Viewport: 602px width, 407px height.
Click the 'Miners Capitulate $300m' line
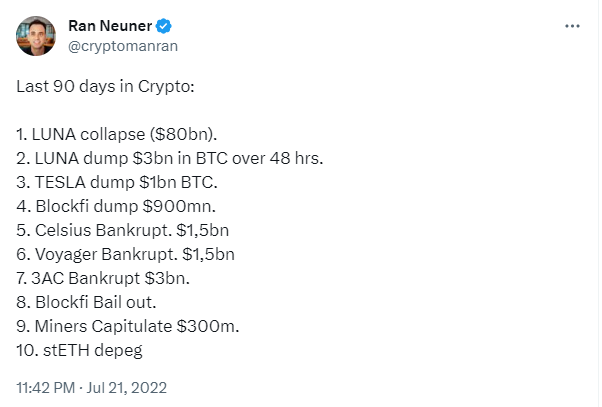(x=127, y=326)
